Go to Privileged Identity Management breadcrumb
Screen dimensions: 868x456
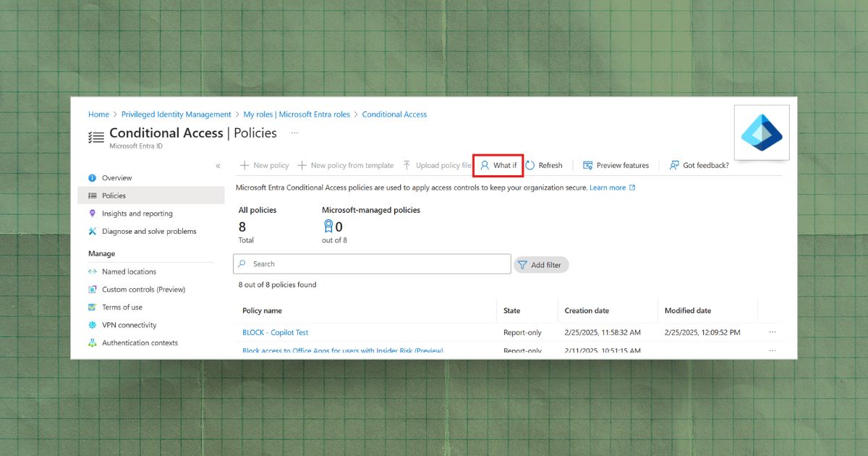(x=176, y=114)
